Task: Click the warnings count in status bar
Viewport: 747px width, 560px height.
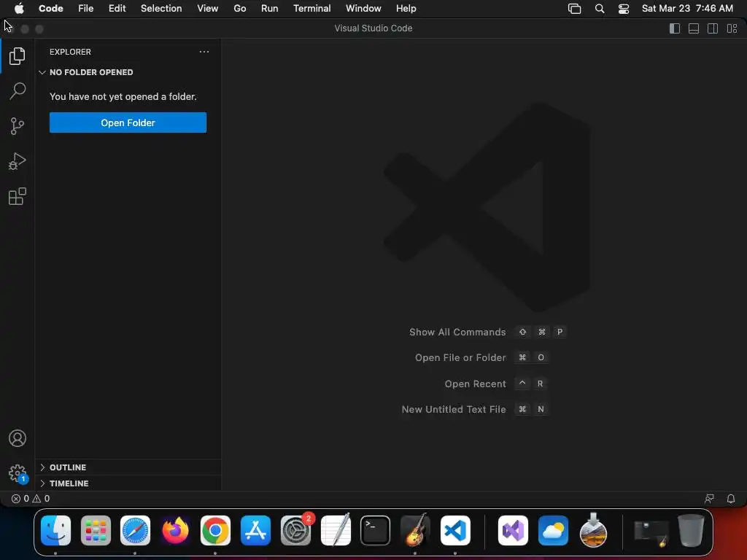Action: tap(41, 499)
